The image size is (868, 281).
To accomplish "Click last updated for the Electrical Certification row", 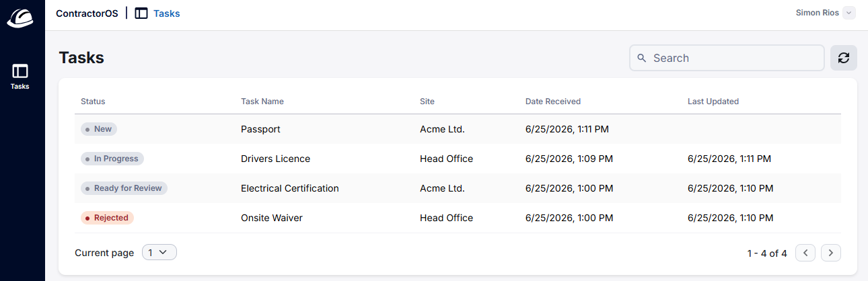I will tap(730, 188).
